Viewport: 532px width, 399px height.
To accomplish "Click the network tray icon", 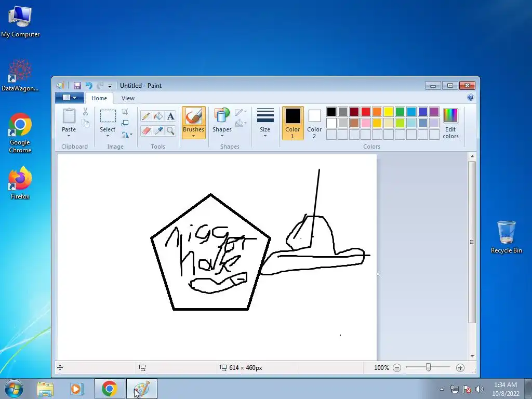I will pos(454,389).
